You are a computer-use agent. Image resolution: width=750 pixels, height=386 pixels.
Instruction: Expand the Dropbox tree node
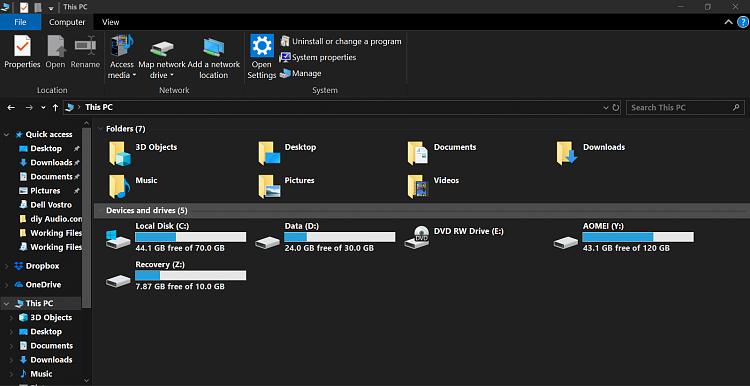[x=7, y=266]
